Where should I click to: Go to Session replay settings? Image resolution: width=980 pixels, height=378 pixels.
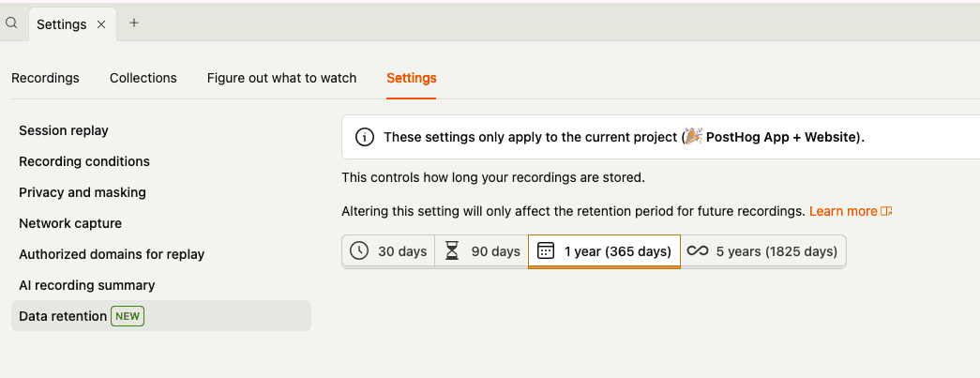pos(64,130)
